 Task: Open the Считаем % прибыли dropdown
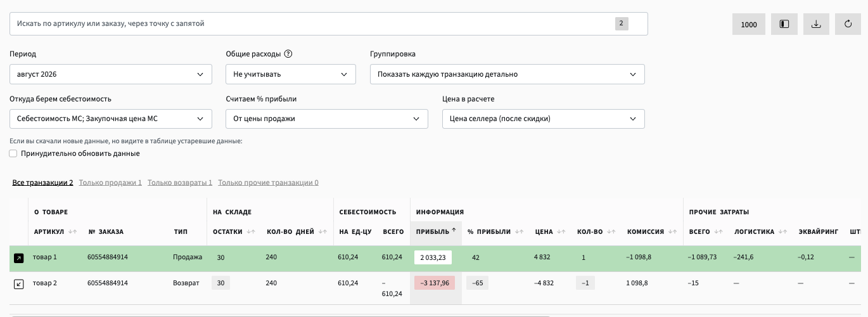[327, 119]
